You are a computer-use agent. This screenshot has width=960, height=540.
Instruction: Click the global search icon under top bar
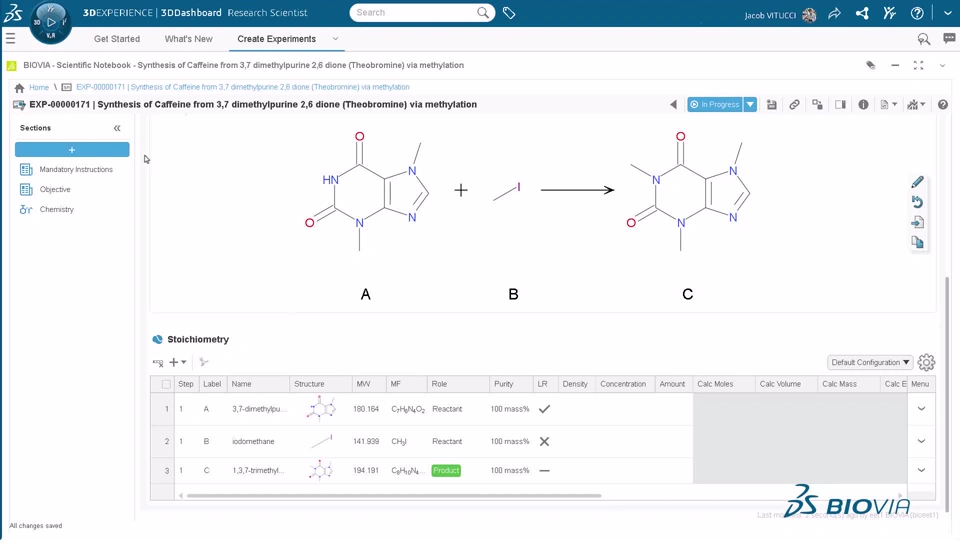pyautogui.click(x=924, y=39)
